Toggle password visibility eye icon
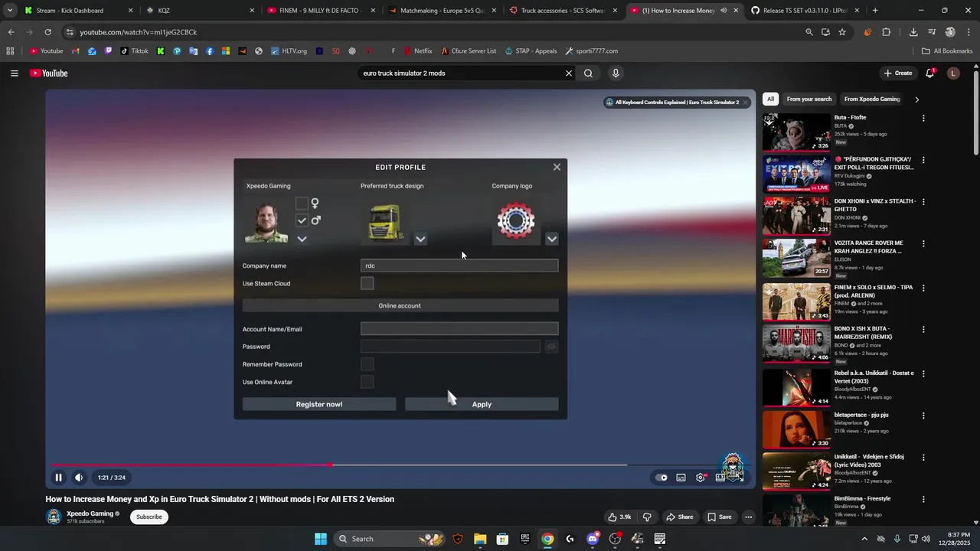 (551, 347)
